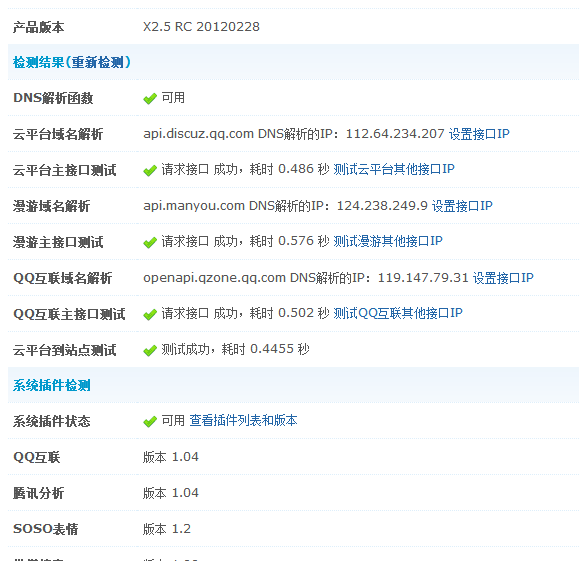Click the 系统插件检测 section heading

coord(52,385)
